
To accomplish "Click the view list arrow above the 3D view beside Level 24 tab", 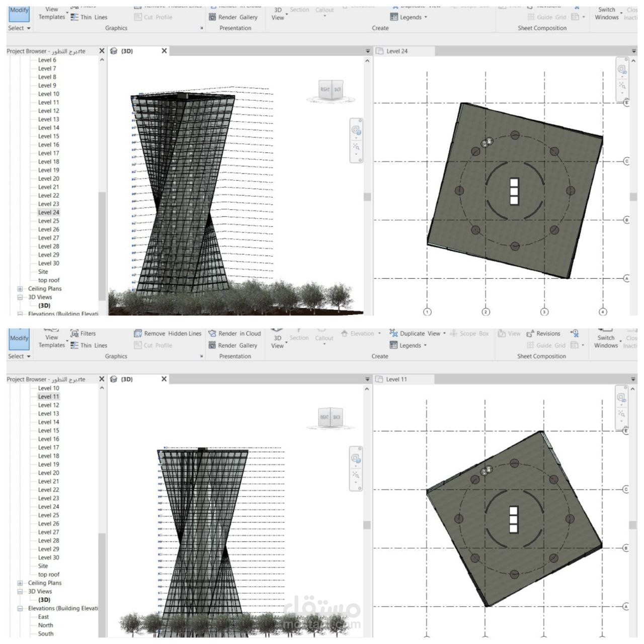I will tap(368, 51).
